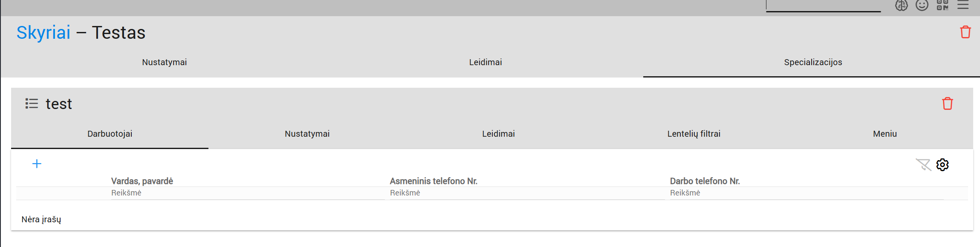Image resolution: width=980 pixels, height=247 pixels.
Task: Go to the Meniu tab
Action: click(x=885, y=134)
